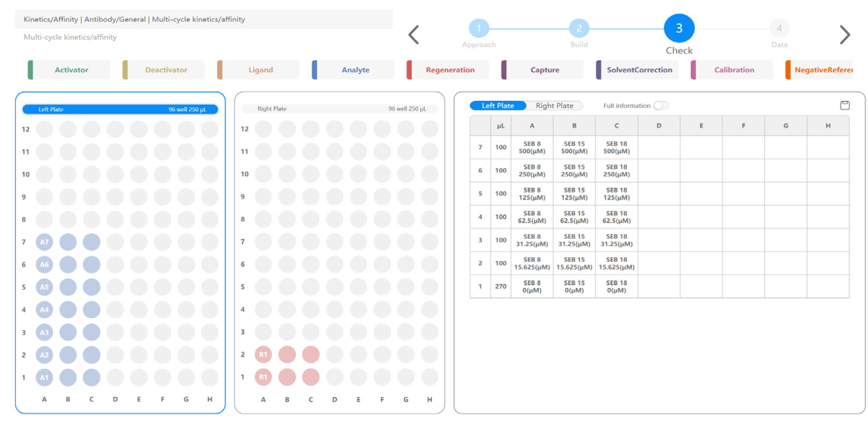Switch table view to Left Plate
868x422 pixels.
pyautogui.click(x=497, y=106)
